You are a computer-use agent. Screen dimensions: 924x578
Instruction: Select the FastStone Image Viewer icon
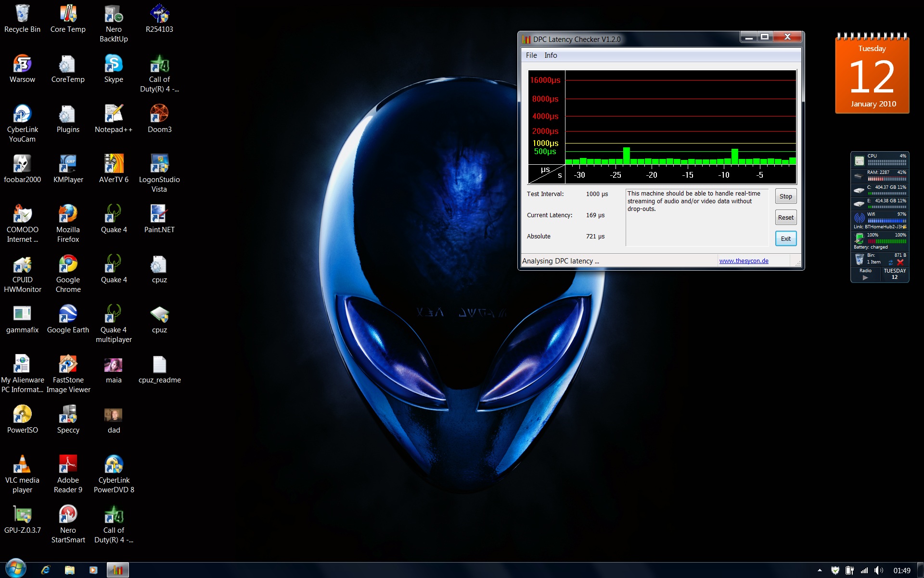pos(68,375)
